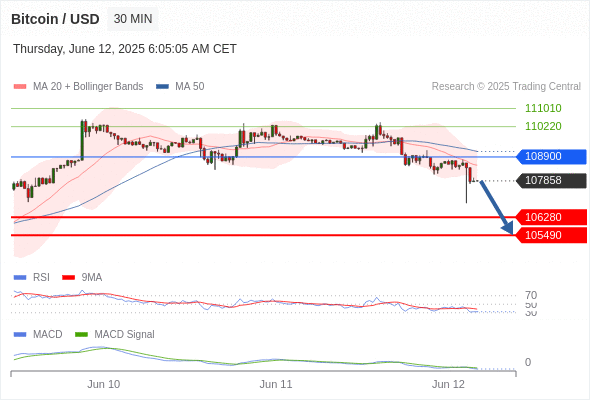
Task: Click the MACD legend label
Action: (47, 335)
